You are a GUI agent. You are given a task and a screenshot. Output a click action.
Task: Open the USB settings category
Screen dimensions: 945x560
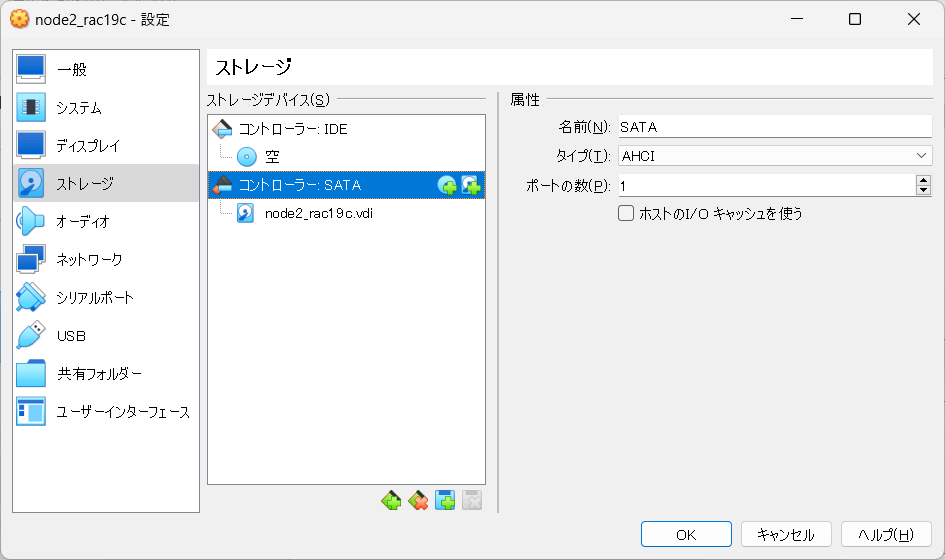tap(106, 335)
